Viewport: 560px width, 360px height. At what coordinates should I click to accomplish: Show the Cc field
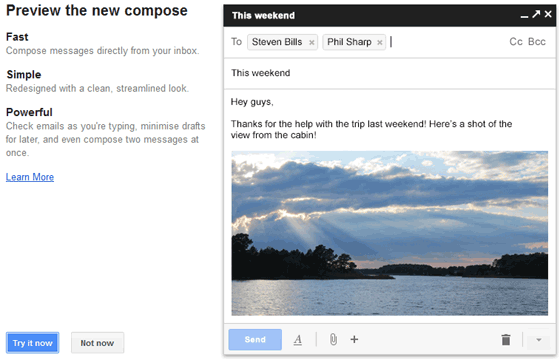pyautogui.click(x=516, y=42)
